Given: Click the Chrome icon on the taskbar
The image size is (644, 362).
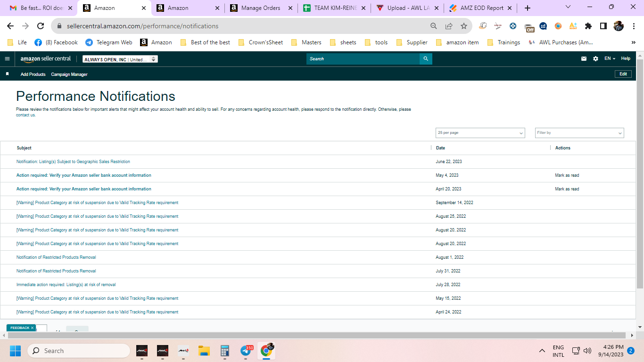Looking at the screenshot, I should click(x=267, y=351).
